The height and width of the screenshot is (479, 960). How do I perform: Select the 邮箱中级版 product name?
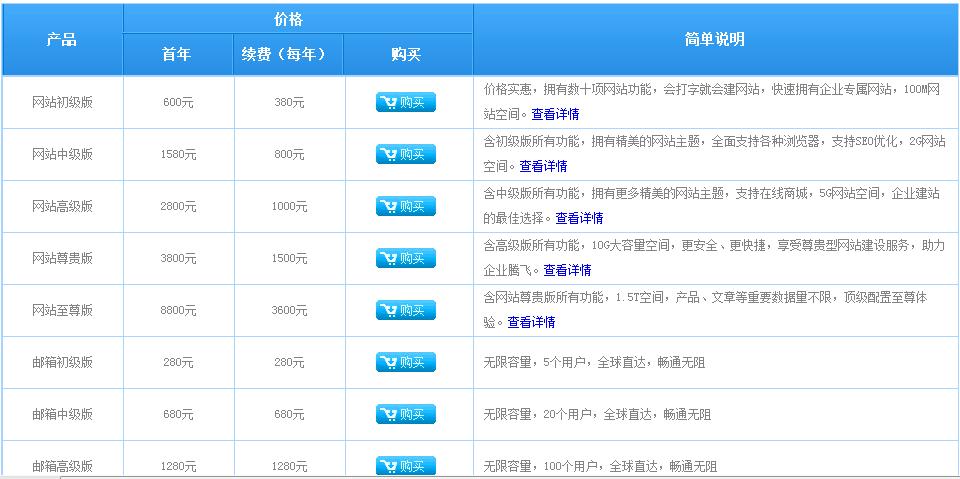pyautogui.click(x=62, y=415)
